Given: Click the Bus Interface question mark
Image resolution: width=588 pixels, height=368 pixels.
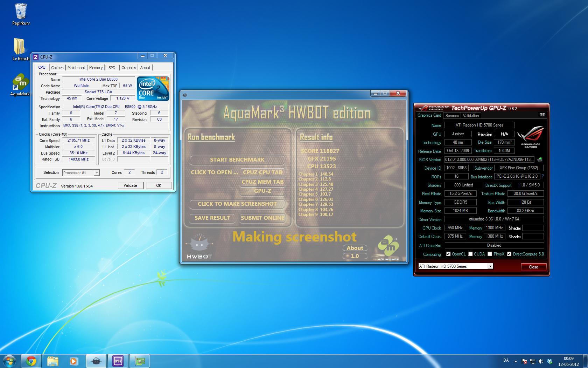Looking at the screenshot, I should pos(542,176).
